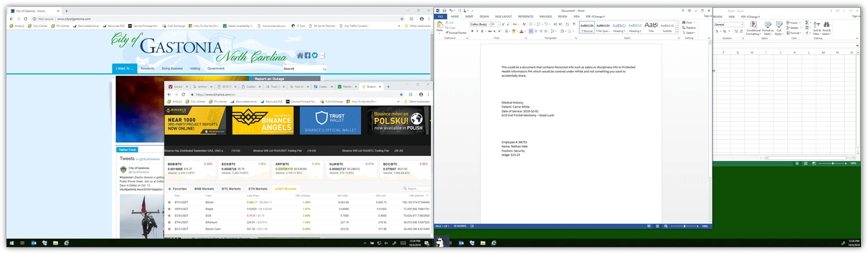
Task: Toggle center alignment in Word
Action: 536,31
